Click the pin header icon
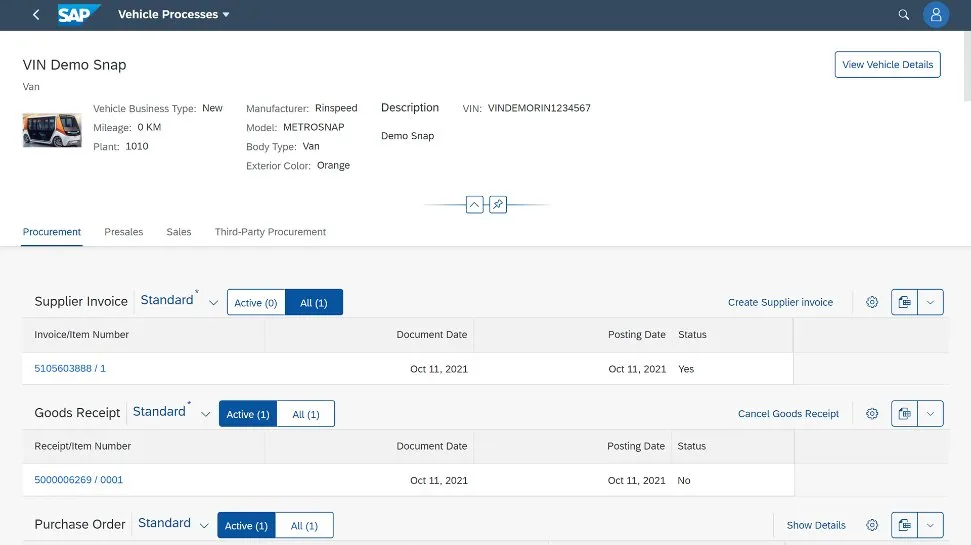Screen dimensions: 971x545 pyautogui.click(x=498, y=204)
